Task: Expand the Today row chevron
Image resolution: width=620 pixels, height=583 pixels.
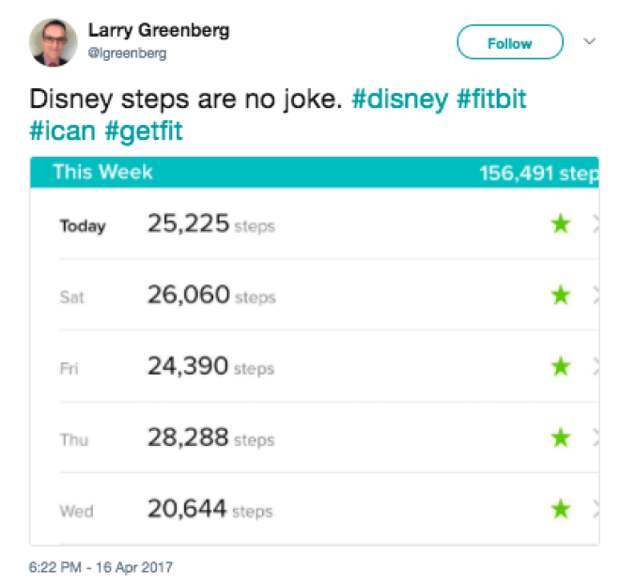Action: pos(594,224)
